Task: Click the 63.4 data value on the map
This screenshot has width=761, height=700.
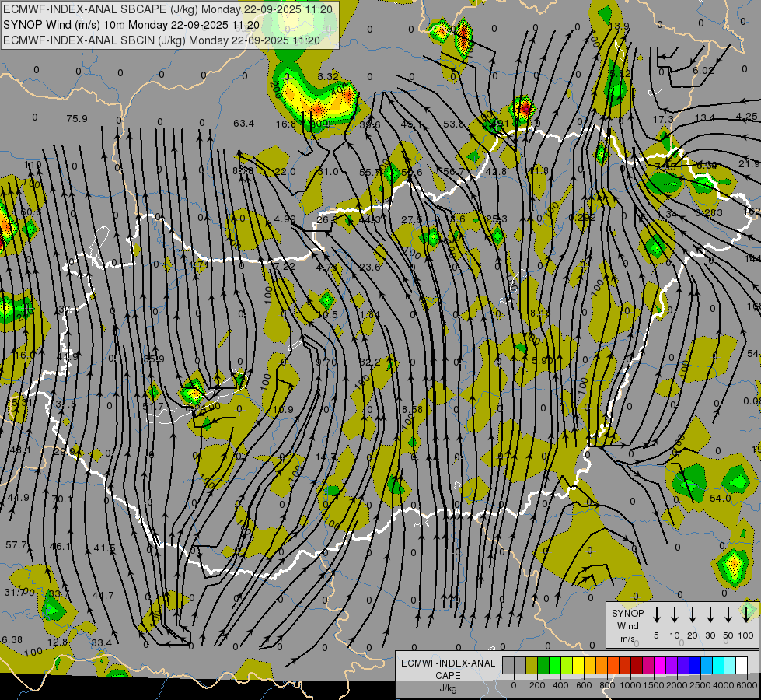Action: [243, 124]
